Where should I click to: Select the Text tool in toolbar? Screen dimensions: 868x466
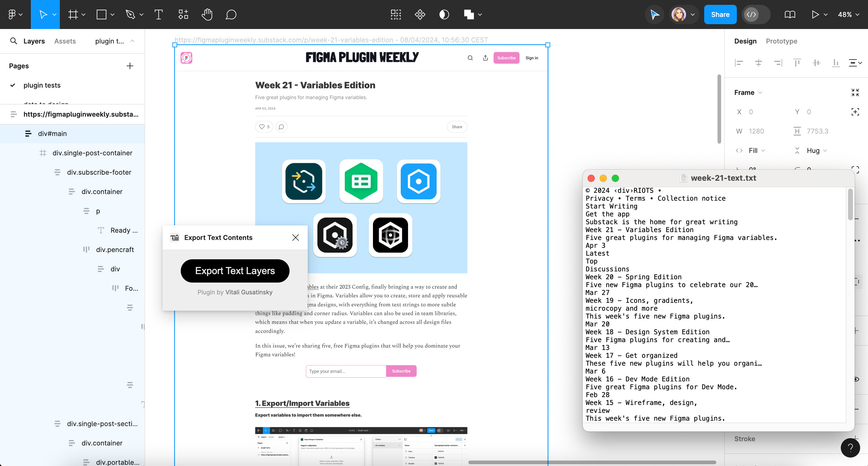(158, 15)
